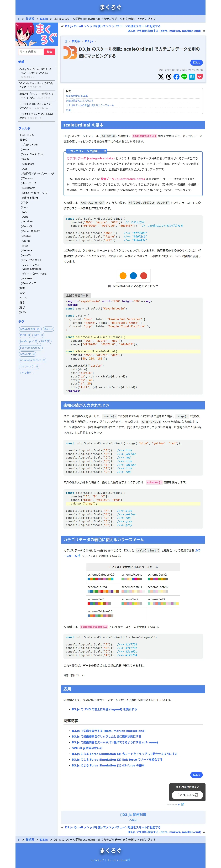Share the article on Facebook
The height and width of the screenshot is (868, 221).
coord(177,76)
